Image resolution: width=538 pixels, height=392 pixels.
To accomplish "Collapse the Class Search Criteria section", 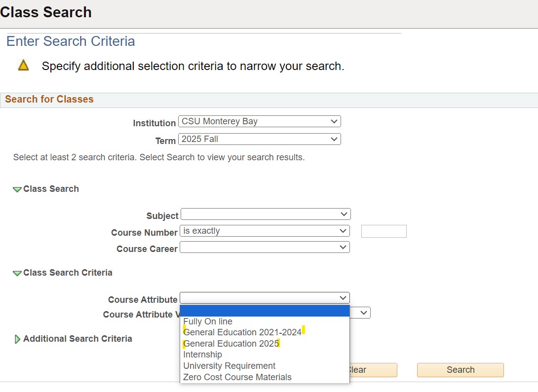I will [x=18, y=272].
